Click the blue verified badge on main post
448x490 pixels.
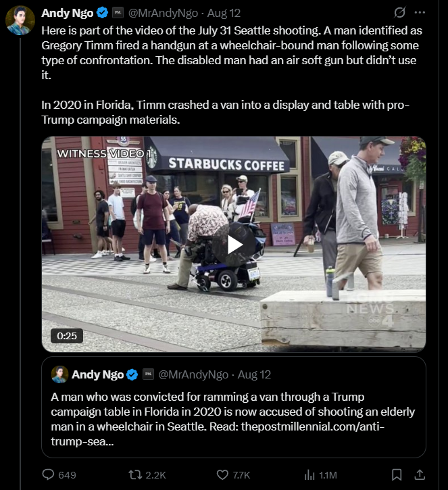point(102,13)
